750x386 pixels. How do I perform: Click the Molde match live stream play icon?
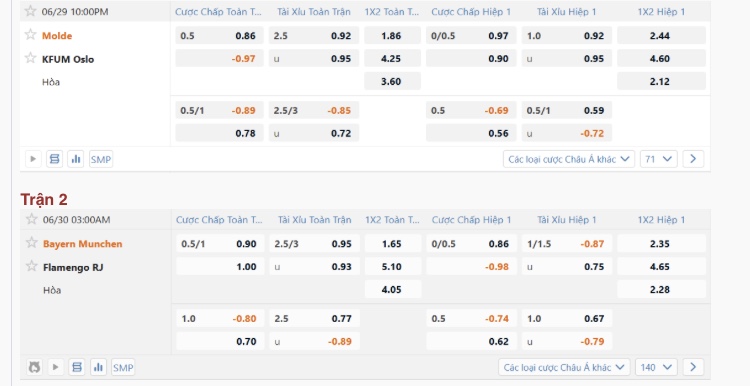click(x=33, y=159)
